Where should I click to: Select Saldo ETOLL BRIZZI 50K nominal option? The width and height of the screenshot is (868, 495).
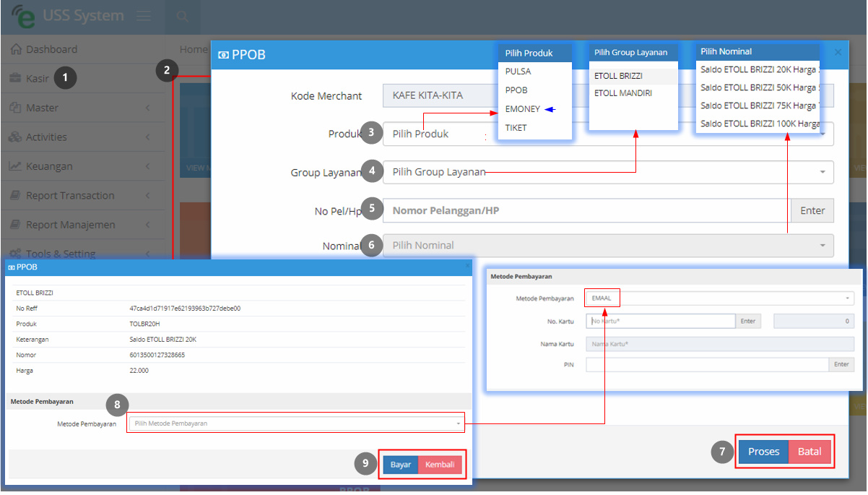[x=758, y=87]
